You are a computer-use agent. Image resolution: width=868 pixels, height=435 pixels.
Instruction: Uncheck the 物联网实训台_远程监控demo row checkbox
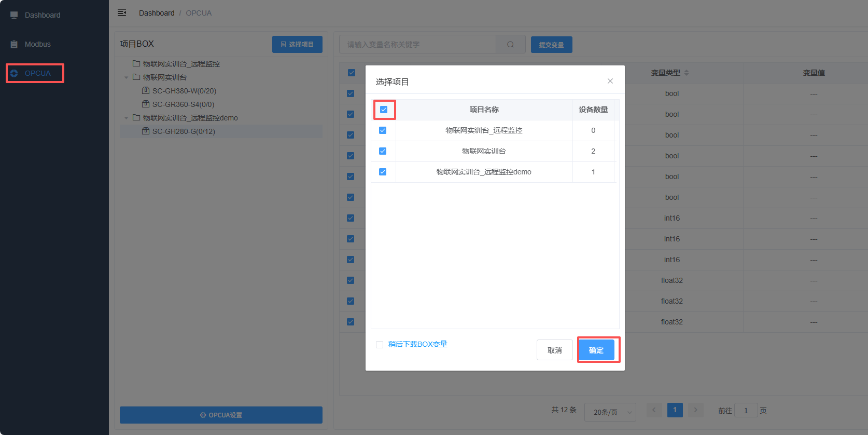tap(383, 172)
